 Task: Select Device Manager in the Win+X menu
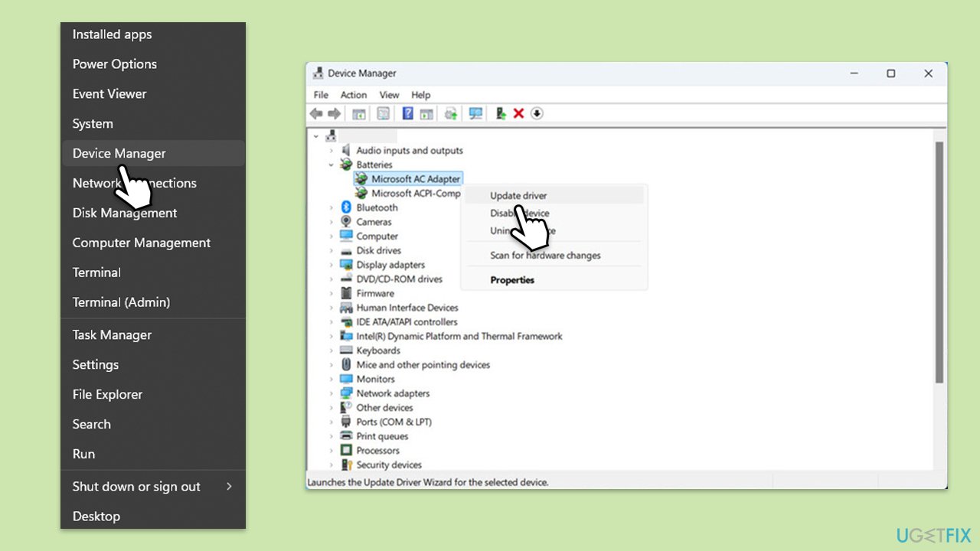pyautogui.click(x=153, y=153)
